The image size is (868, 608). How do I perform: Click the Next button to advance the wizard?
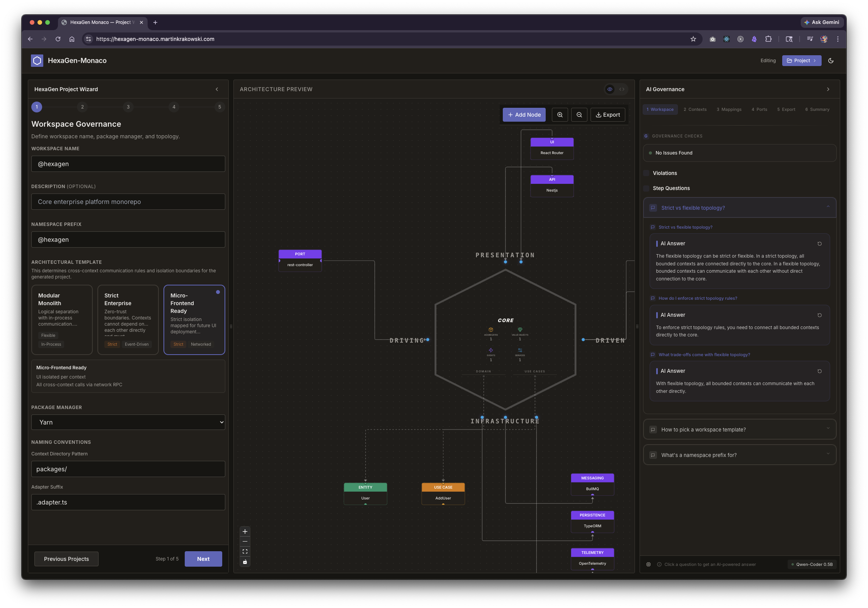point(203,559)
